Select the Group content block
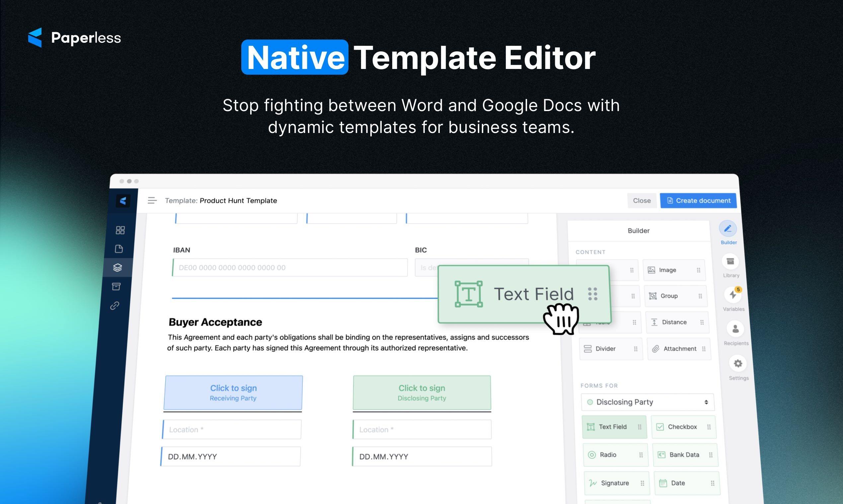Screen dimensions: 843x504 pos(676,296)
